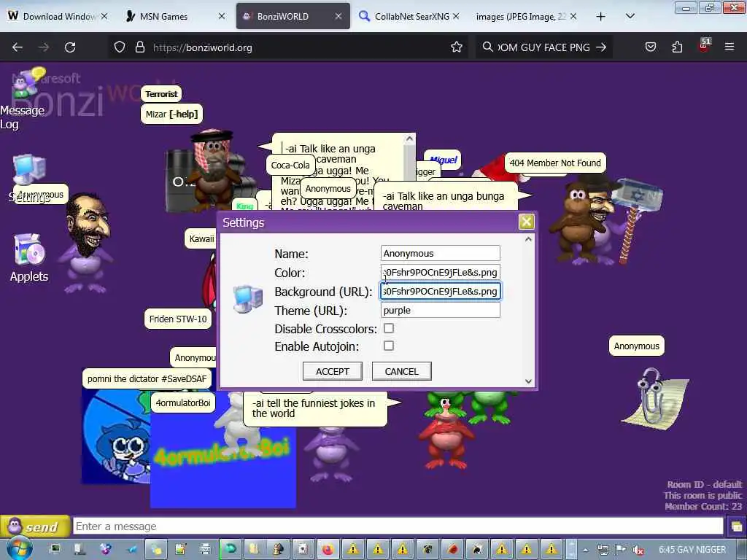This screenshot has width=747, height=560.
Task: Open tracking protection shield icon
Action: tap(120, 47)
